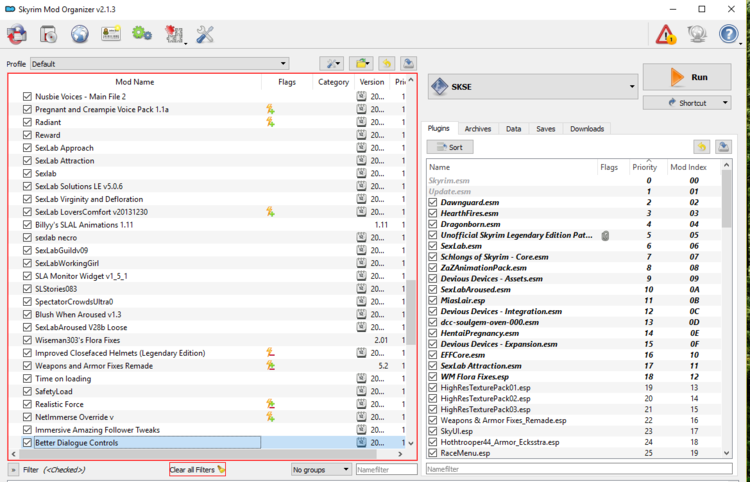The height and width of the screenshot is (482, 750).
Task: Click conflict flag icon for Radiant
Action: coord(271,122)
